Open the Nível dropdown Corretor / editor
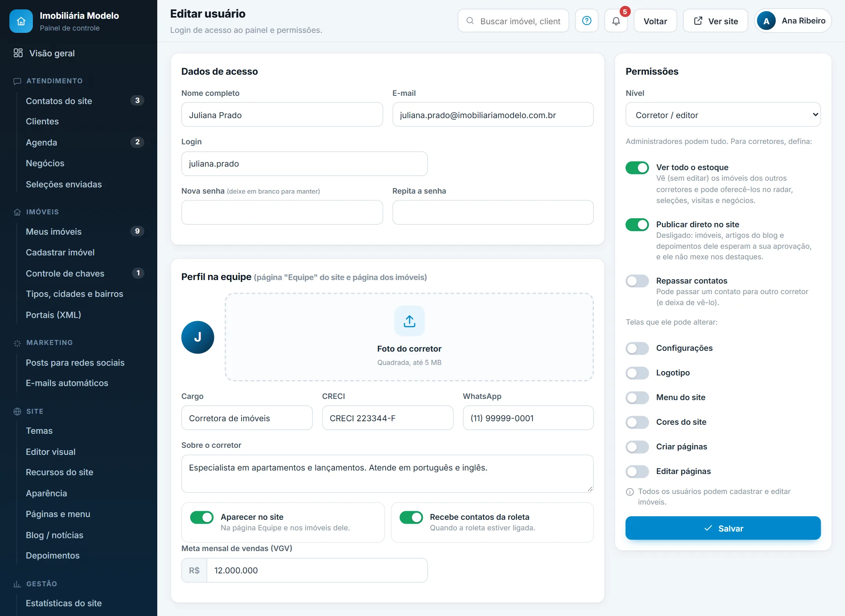 pos(723,115)
